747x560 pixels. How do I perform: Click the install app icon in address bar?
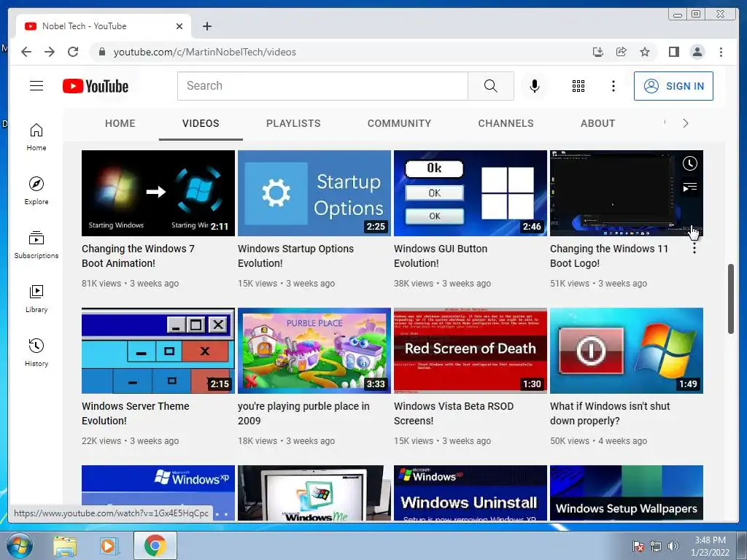(x=598, y=52)
